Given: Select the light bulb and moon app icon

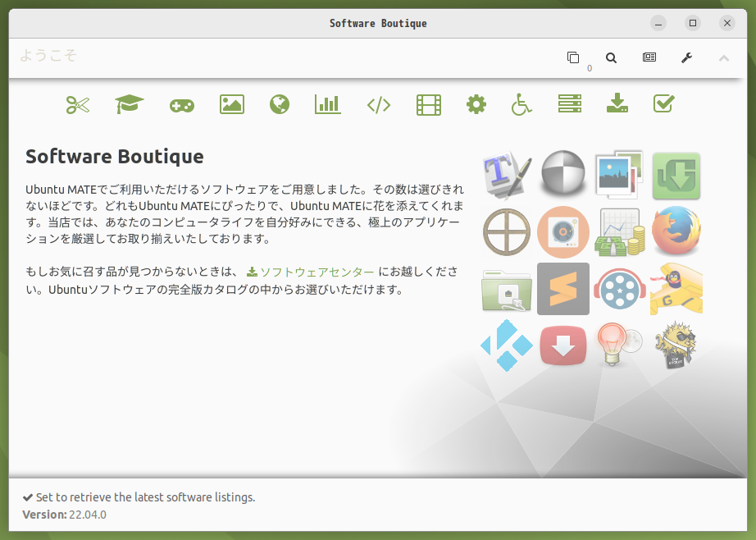Looking at the screenshot, I should coord(620,345).
